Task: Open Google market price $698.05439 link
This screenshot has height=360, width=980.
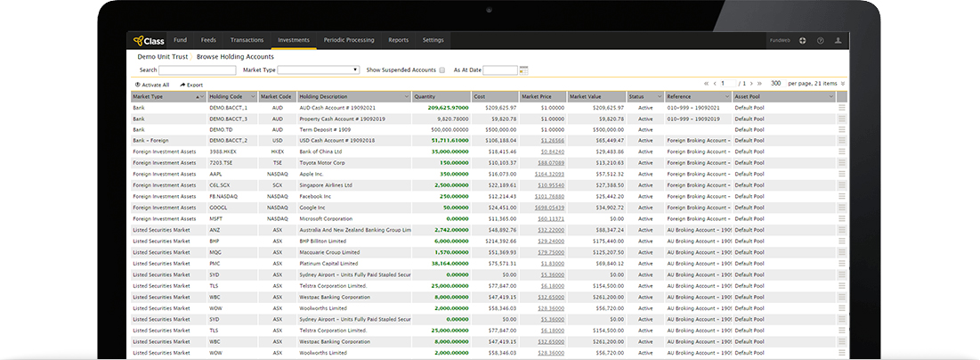Action: point(549,208)
